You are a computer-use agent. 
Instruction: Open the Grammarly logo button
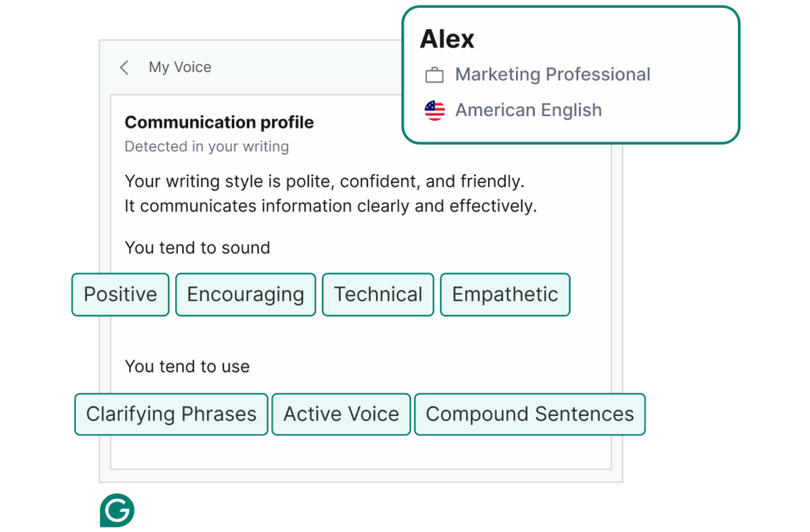117,511
